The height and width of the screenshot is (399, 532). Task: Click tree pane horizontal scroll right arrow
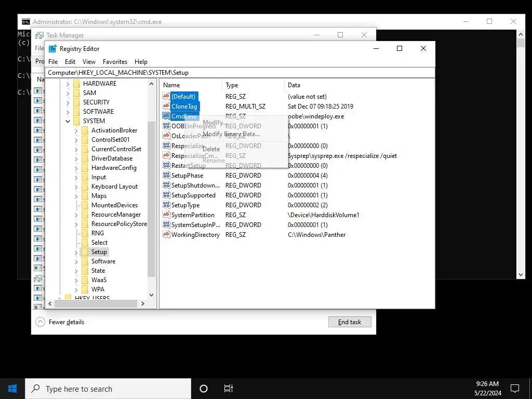[x=143, y=303]
